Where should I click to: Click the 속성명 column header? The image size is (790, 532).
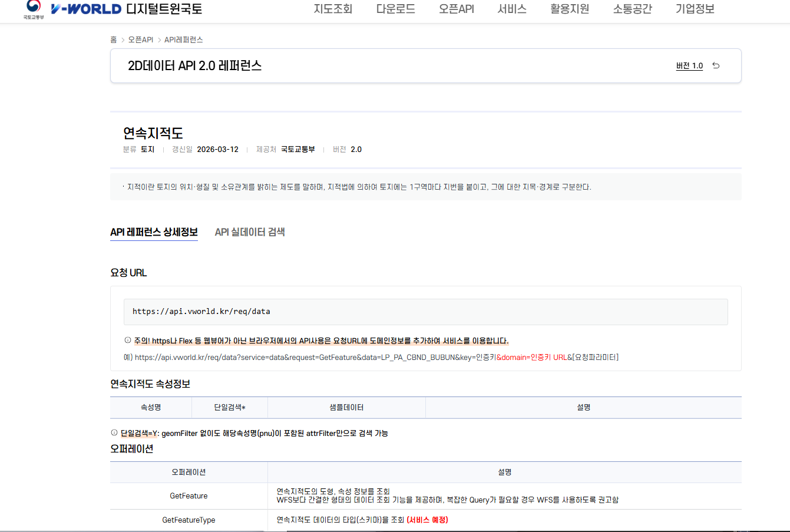(151, 407)
